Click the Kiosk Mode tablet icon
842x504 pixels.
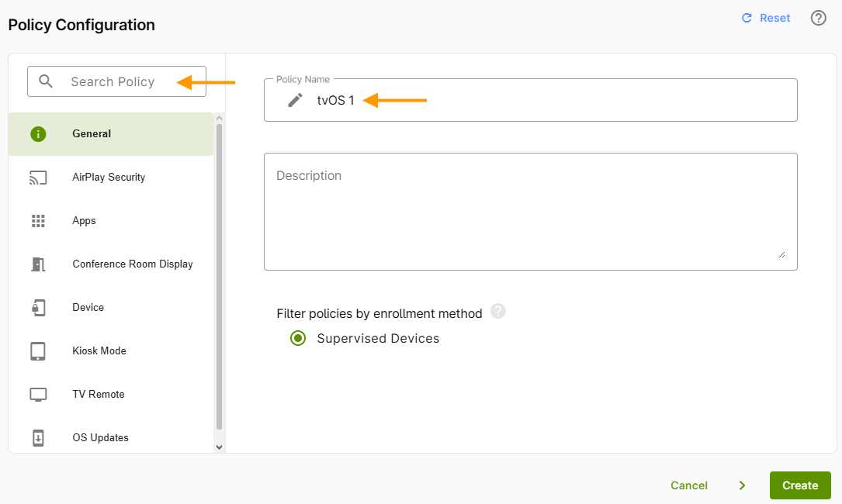click(38, 351)
